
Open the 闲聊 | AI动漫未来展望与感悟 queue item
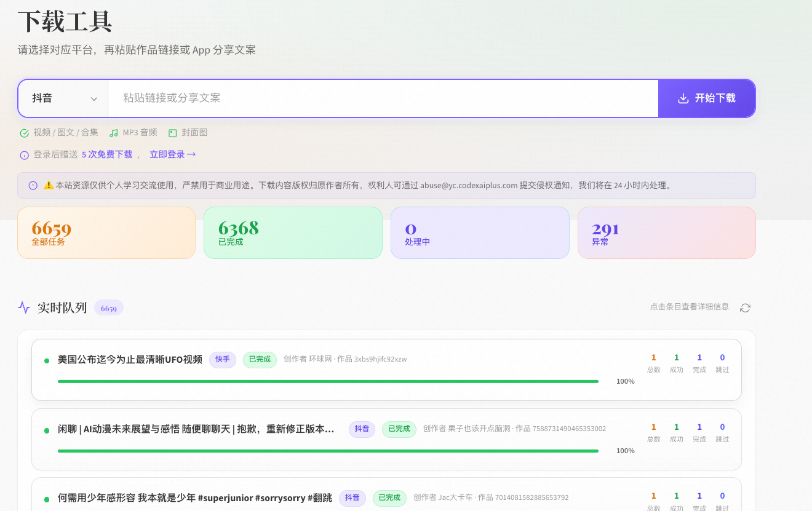[386, 439]
